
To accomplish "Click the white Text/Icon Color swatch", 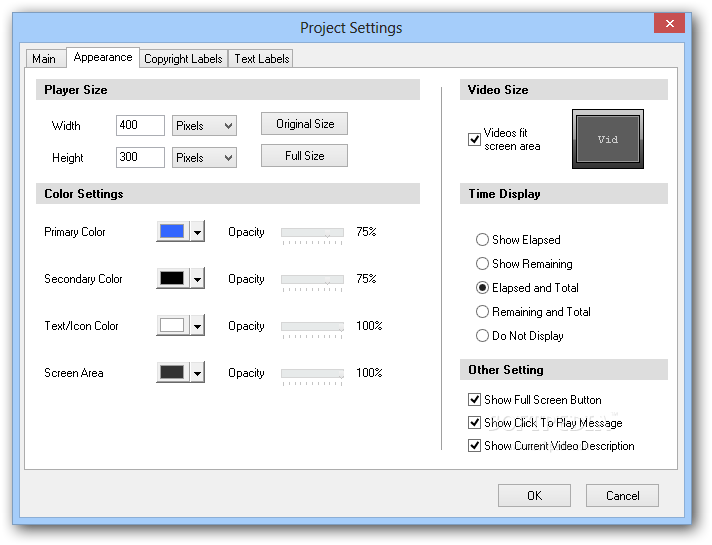I will 172,326.
